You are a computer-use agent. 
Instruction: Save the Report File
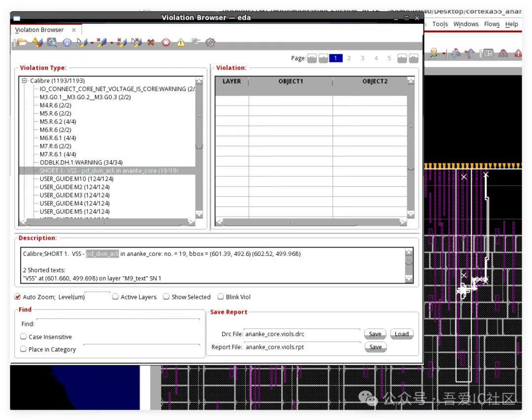click(x=375, y=347)
